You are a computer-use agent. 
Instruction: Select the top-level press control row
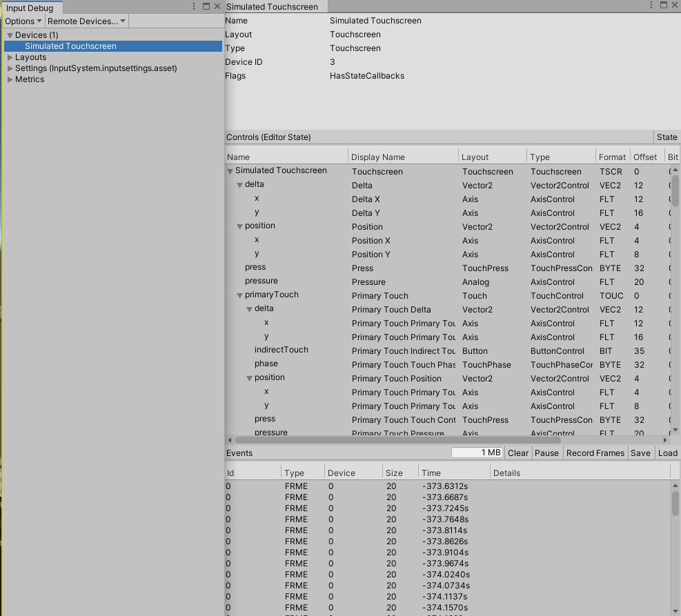point(447,268)
